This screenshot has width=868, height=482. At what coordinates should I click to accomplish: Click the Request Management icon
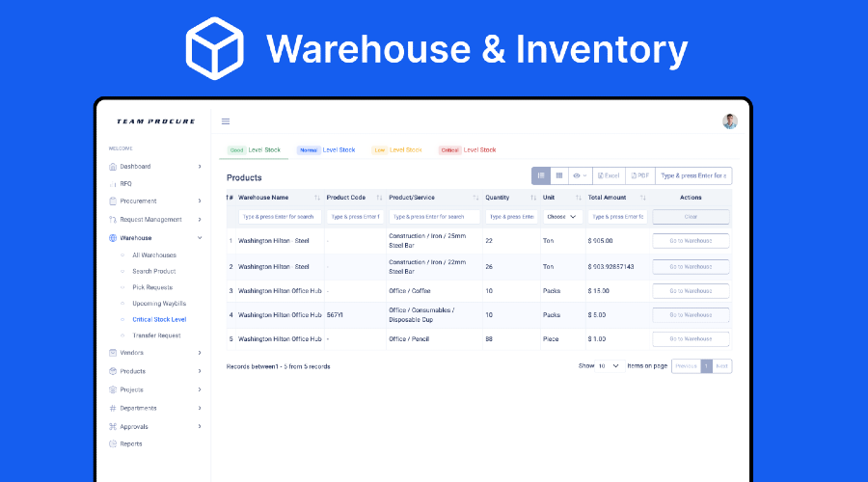(113, 220)
